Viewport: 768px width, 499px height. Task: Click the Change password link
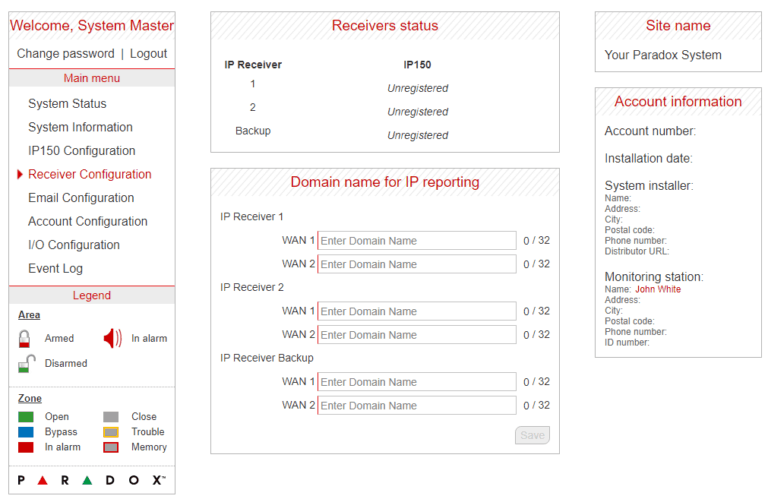65,54
